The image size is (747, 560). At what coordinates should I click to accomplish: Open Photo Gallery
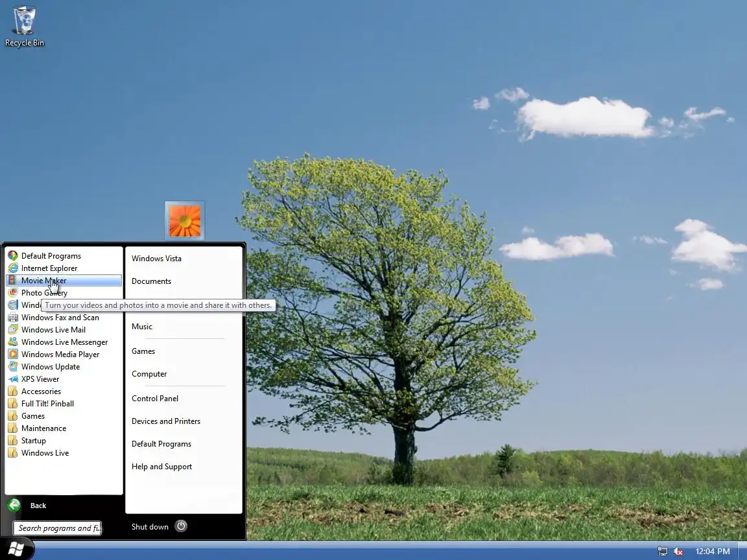[x=64, y=293]
